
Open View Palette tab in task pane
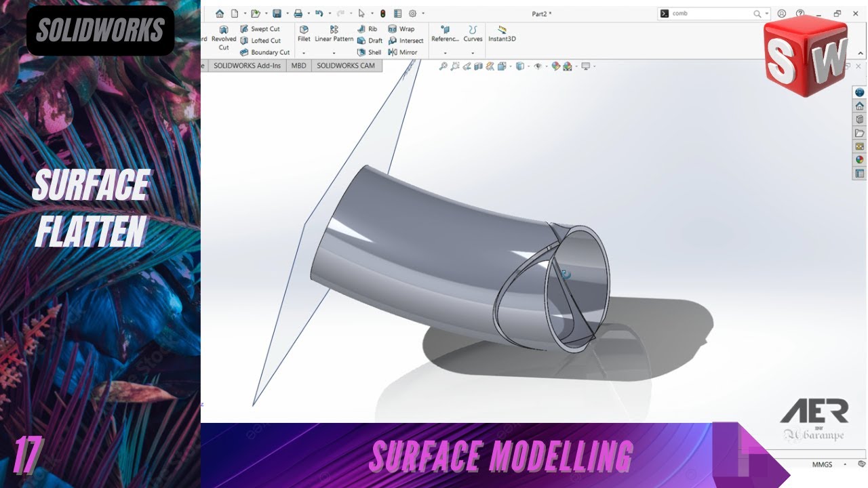(x=860, y=146)
